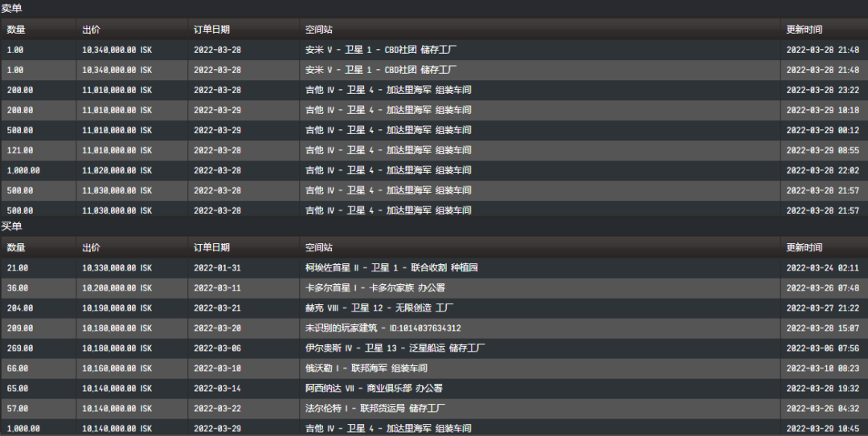
Task: Open 伊尔奥斯 IV 泛星船运 储存工厂 station
Action: tap(395, 348)
